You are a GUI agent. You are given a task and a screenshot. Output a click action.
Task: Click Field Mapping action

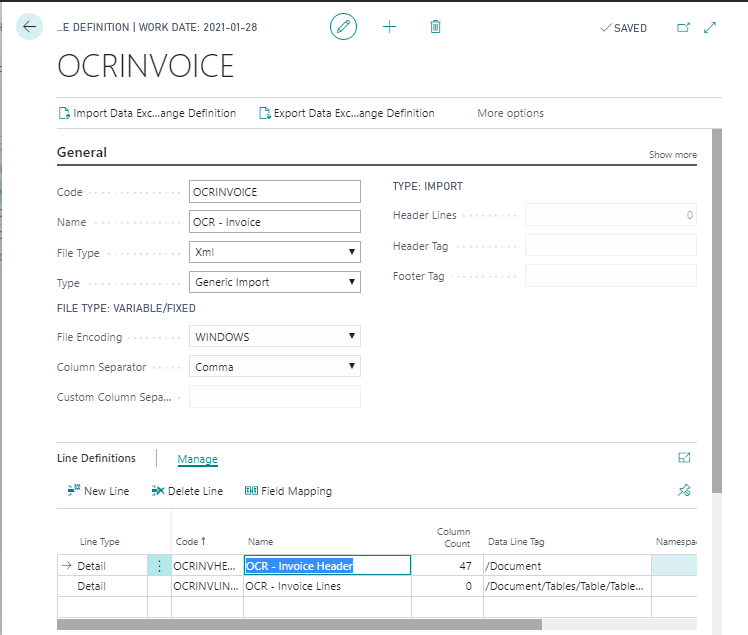point(288,491)
